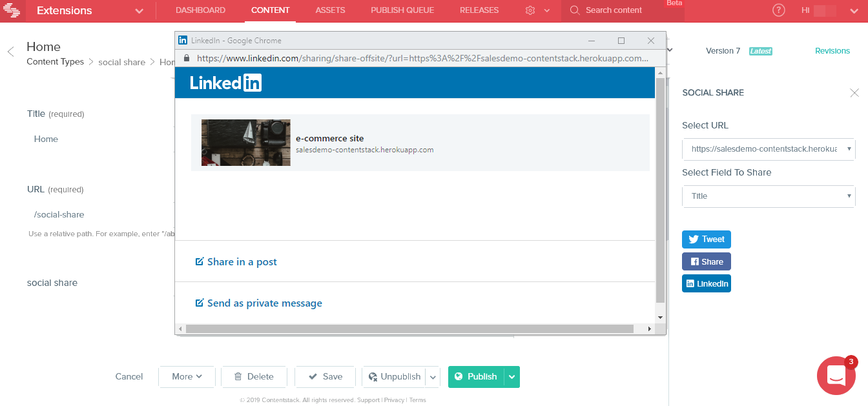
Task: Open Content Types breadcrumb link
Action: point(55,62)
